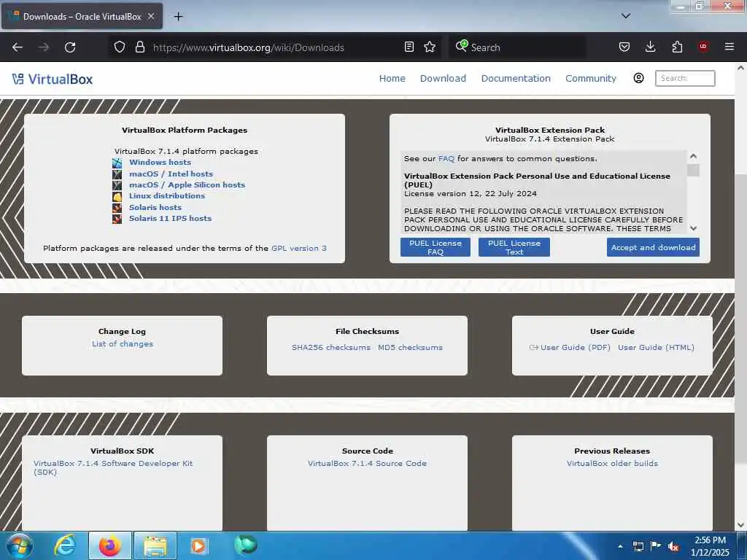This screenshot has width=747, height=560.
Task: Open the Firefox downloads arrow icon
Action: pyautogui.click(x=650, y=47)
